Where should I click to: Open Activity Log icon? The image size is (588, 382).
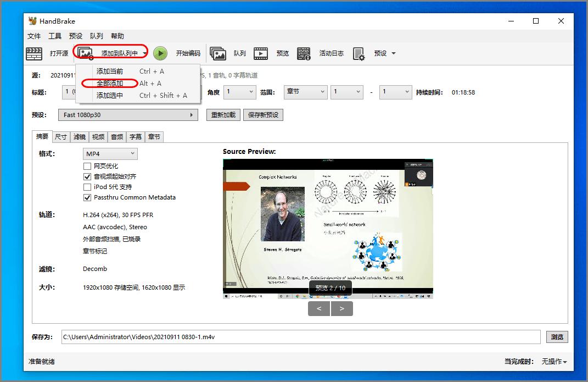pos(304,53)
